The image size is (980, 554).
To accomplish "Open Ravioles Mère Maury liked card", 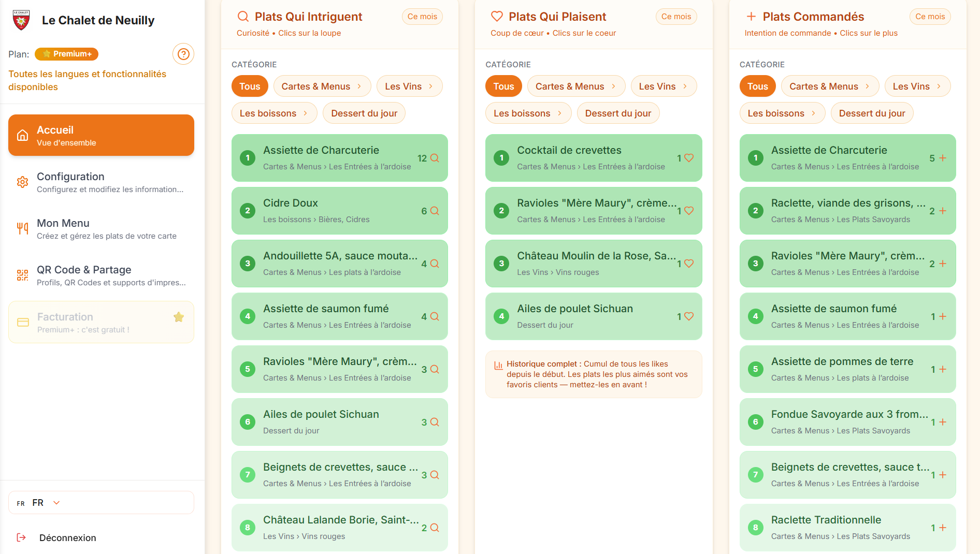I will (x=594, y=211).
